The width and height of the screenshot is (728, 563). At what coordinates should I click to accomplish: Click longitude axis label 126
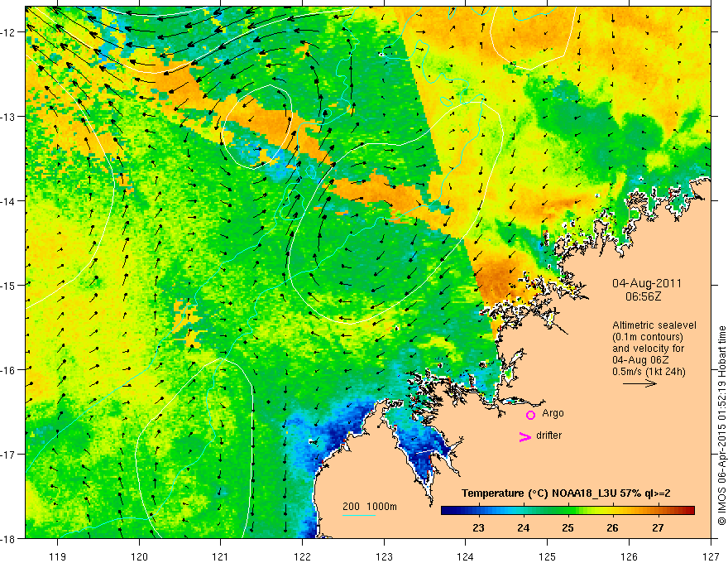(x=629, y=556)
